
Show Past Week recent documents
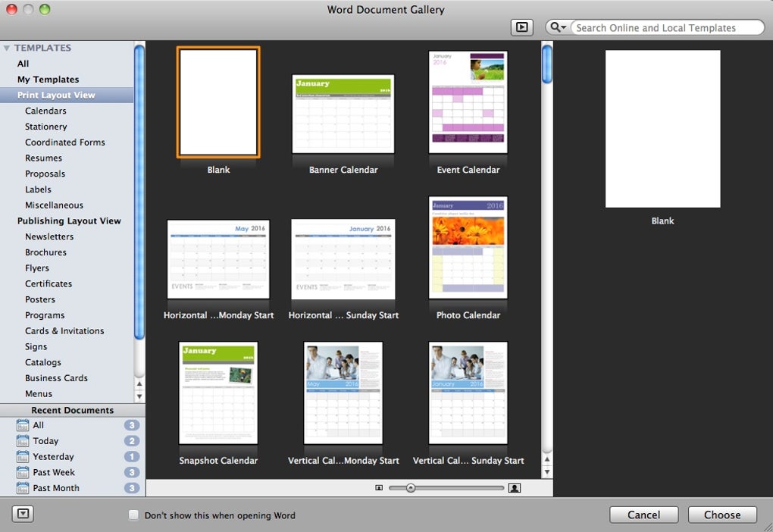(x=73, y=472)
